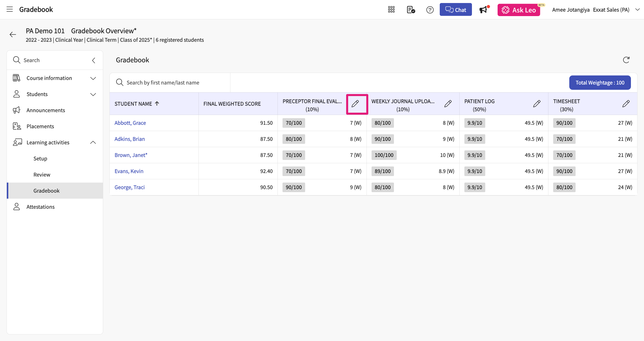The image size is (644, 341).
Task: Open the Placements sidebar item
Action: coord(40,126)
